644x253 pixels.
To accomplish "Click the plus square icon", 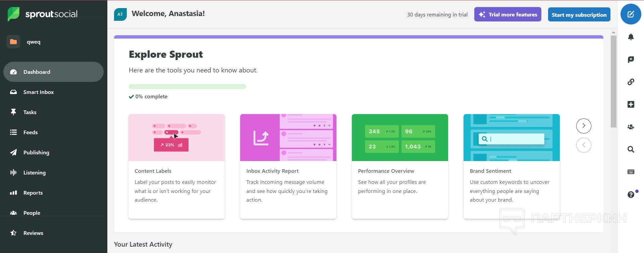I will 631,104.
